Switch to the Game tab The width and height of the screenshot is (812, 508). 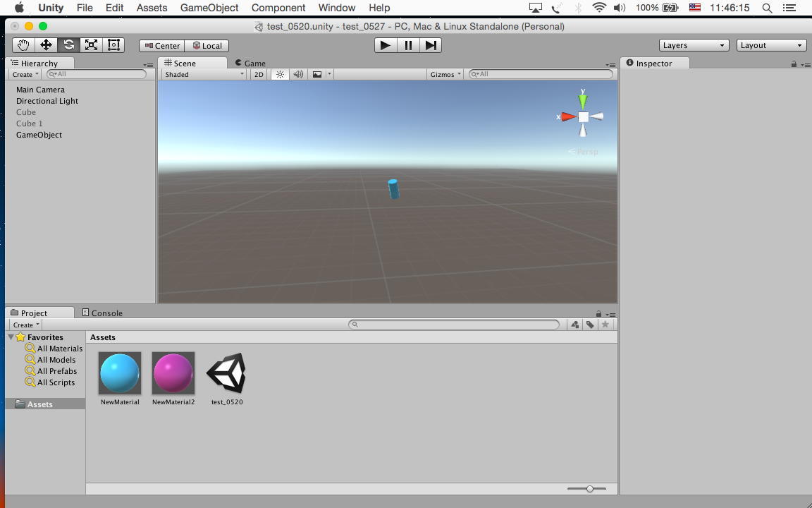pos(250,64)
